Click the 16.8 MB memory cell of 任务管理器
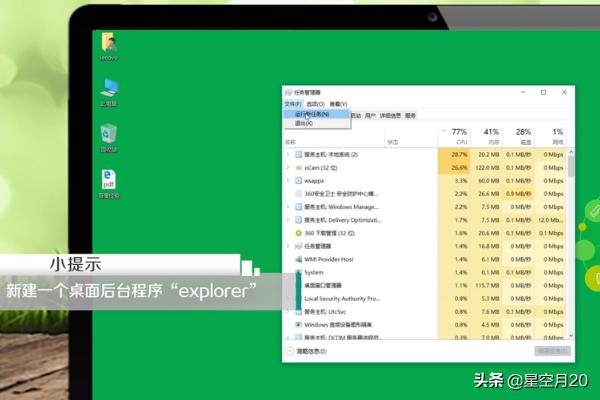This screenshot has width=600, height=400. click(486, 246)
